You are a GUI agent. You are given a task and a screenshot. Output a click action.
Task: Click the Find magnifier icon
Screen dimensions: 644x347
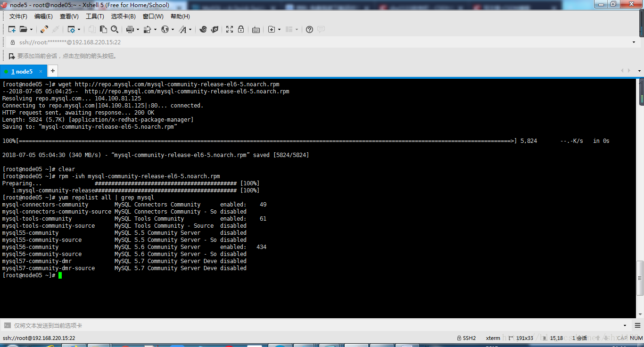click(x=115, y=29)
